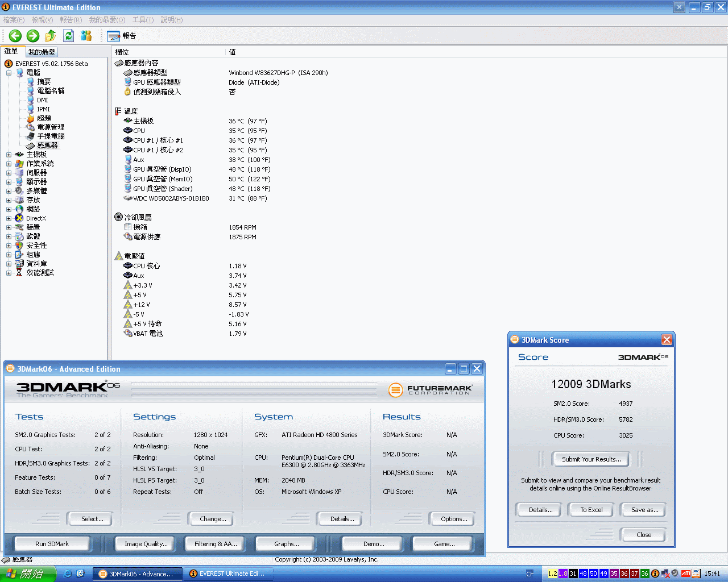The image size is (728, 582).
Task: Click the 開始 Start button
Action: click(28, 573)
